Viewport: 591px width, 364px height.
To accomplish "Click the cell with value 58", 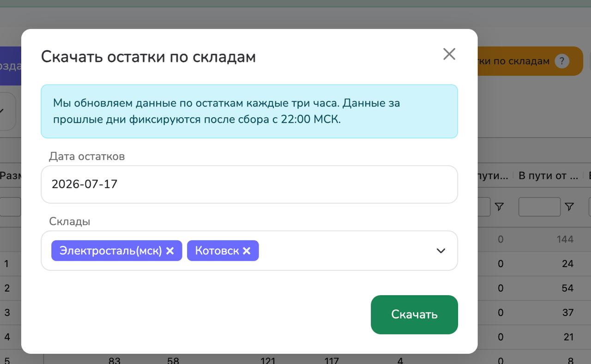I will (x=173, y=360).
